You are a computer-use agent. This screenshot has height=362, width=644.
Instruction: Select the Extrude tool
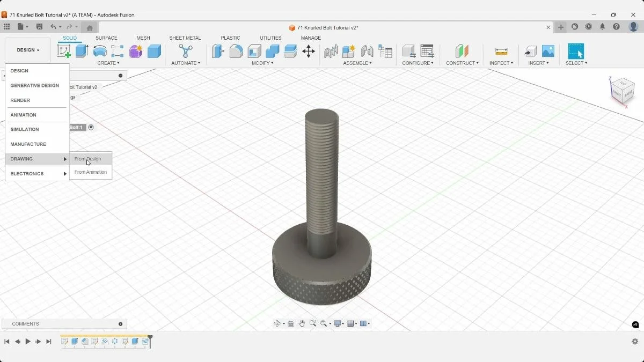pos(82,51)
